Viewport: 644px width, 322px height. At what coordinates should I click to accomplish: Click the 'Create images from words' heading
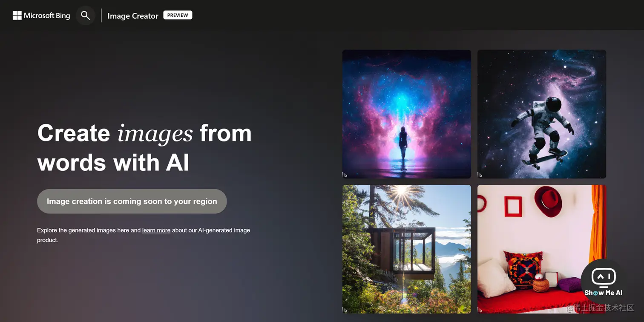[x=145, y=147]
